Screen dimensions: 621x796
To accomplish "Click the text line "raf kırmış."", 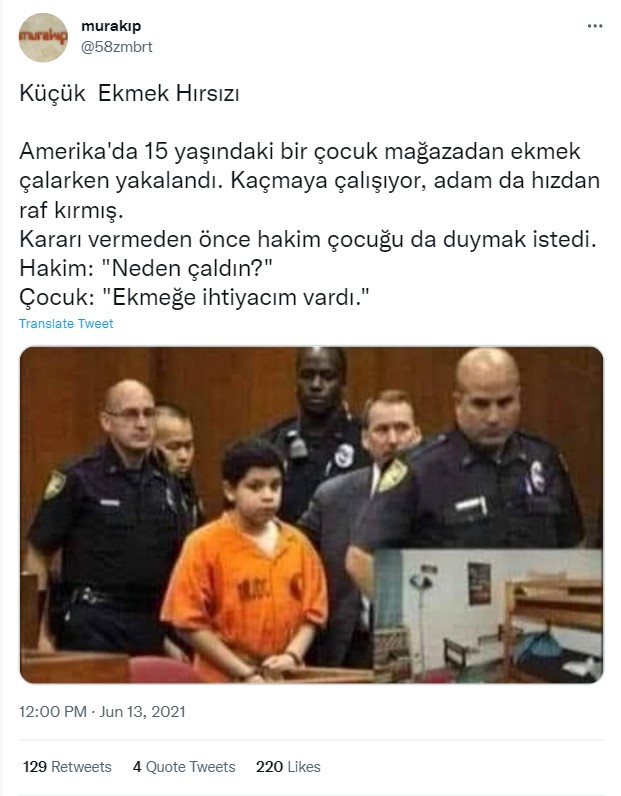I will 71,210.
